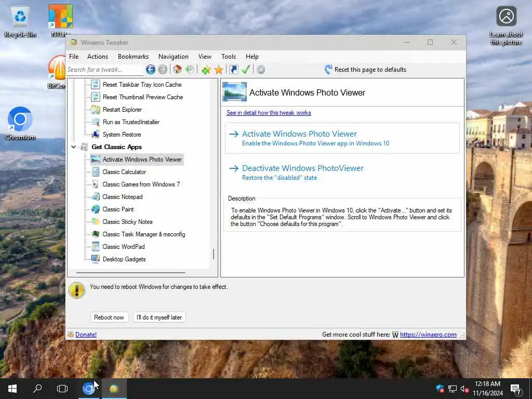Open the https://winaero.com link
The height and width of the screenshot is (399, 532).
pos(428,335)
